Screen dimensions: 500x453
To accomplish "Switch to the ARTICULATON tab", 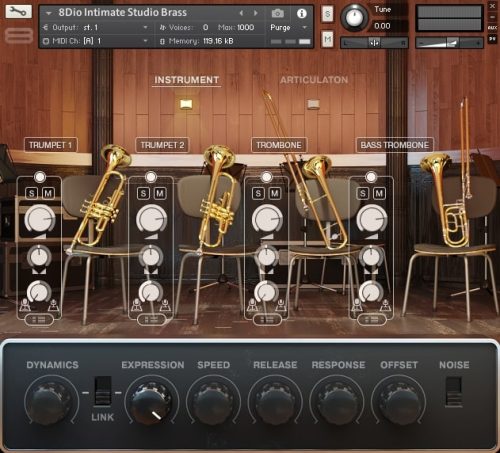I will (x=314, y=80).
